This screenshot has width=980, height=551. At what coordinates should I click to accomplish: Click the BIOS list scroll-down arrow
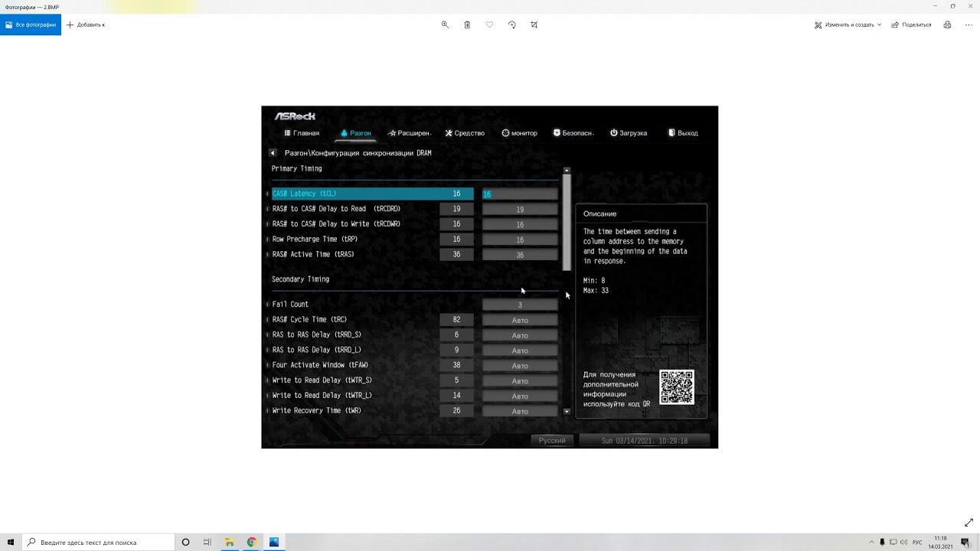(567, 412)
